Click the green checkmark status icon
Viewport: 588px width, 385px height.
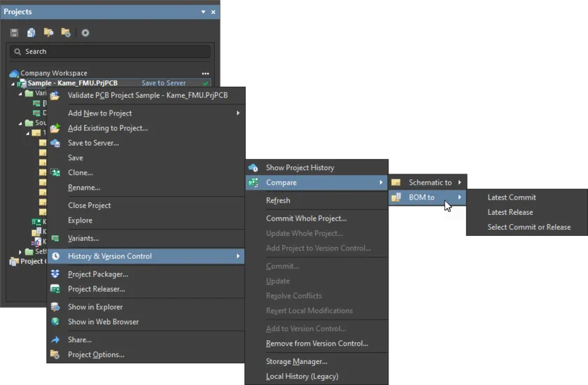tap(206, 83)
